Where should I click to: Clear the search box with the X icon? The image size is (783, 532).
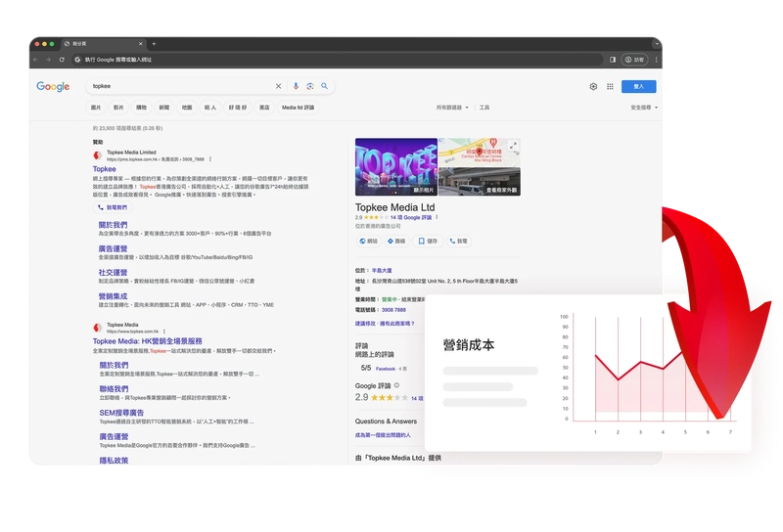point(278,86)
